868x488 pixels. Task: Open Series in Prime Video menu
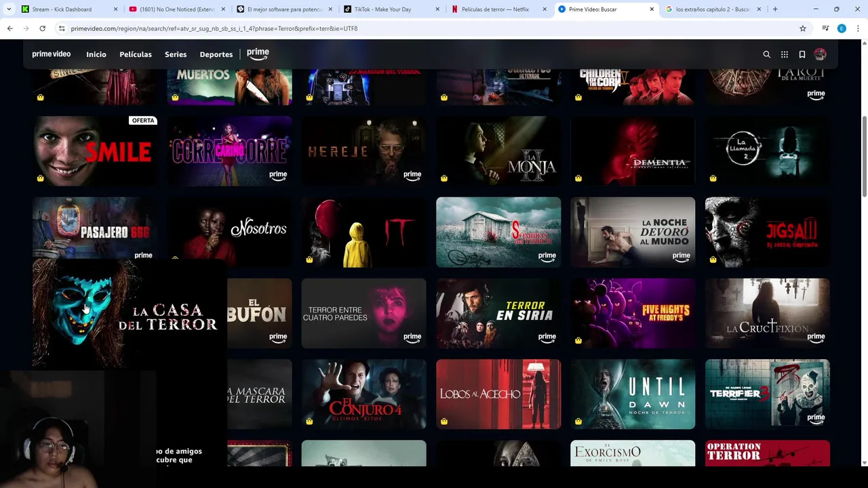pyautogui.click(x=176, y=54)
